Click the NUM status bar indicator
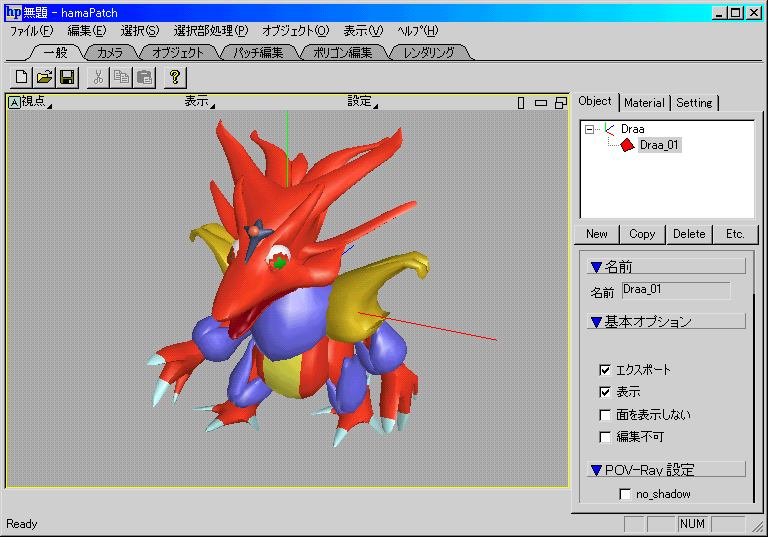This screenshot has width=768, height=537. click(692, 524)
